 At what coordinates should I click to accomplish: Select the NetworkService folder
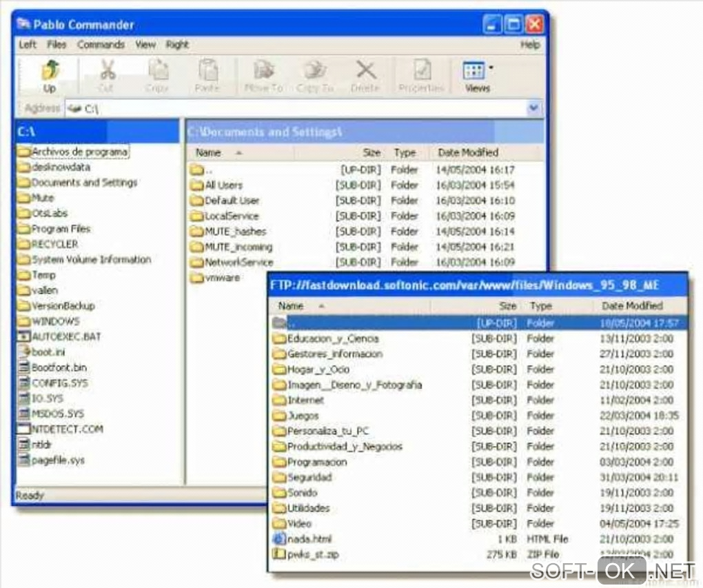point(232,262)
